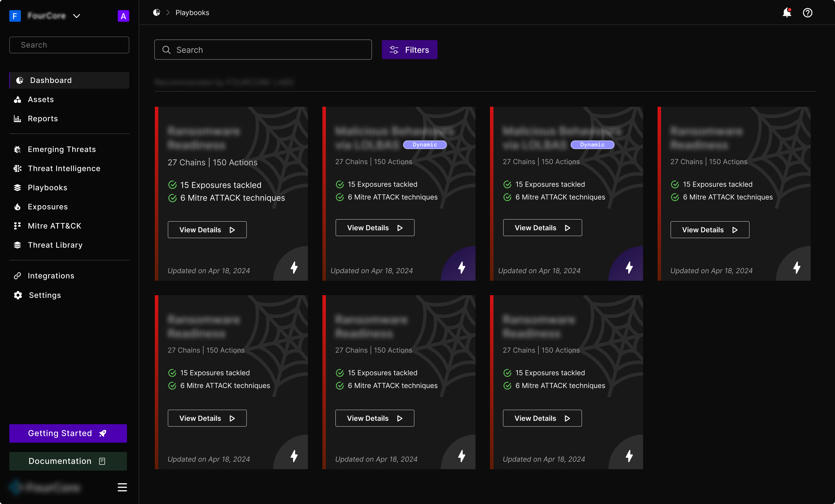Image resolution: width=835 pixels, height=504 pixels.
Task: Open the Documentation link
Action: [68, 461]
